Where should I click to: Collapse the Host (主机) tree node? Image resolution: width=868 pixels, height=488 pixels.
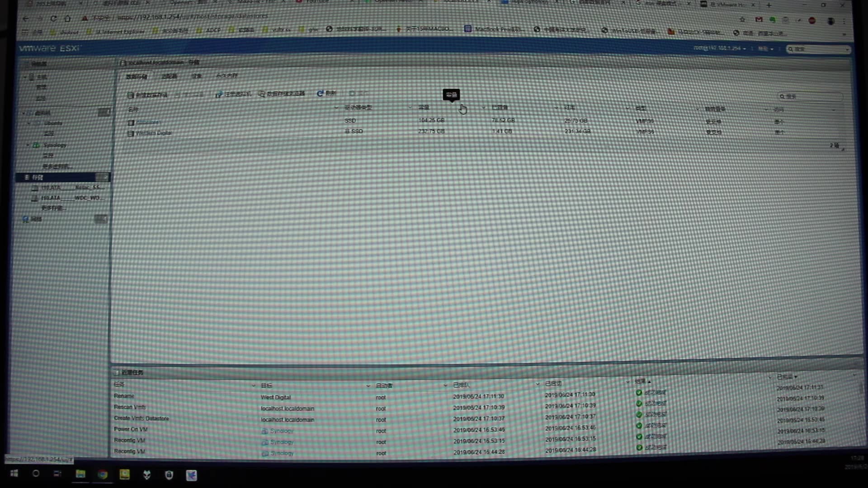(x=25, y=77)
